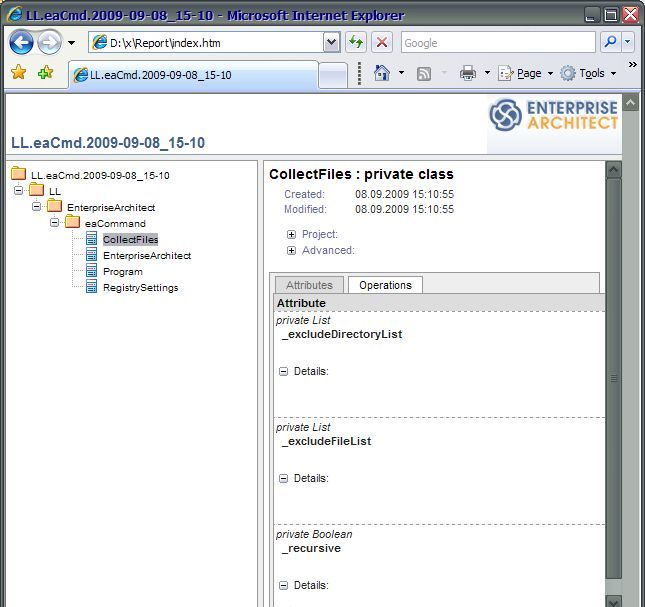Click the Google search box
Viewport: 645px width, 607px height.
click(498, 42)
